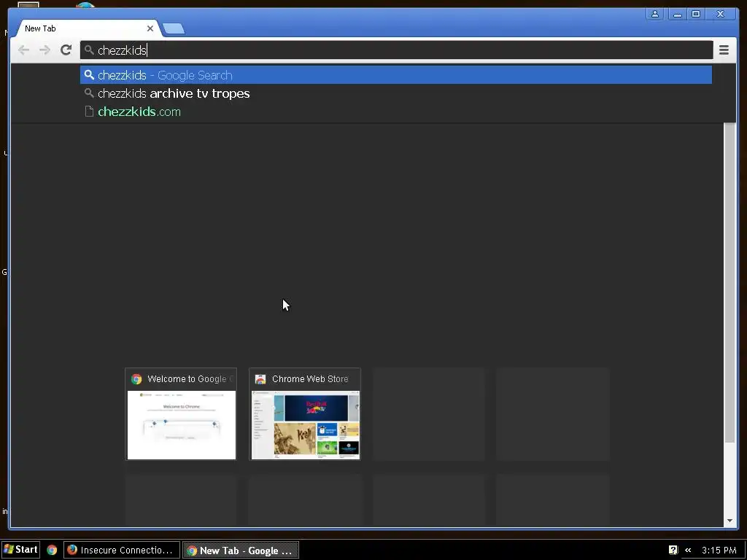747x560 pixels.
Task: Open the Chrome hamburger menu
Action: 724,50
